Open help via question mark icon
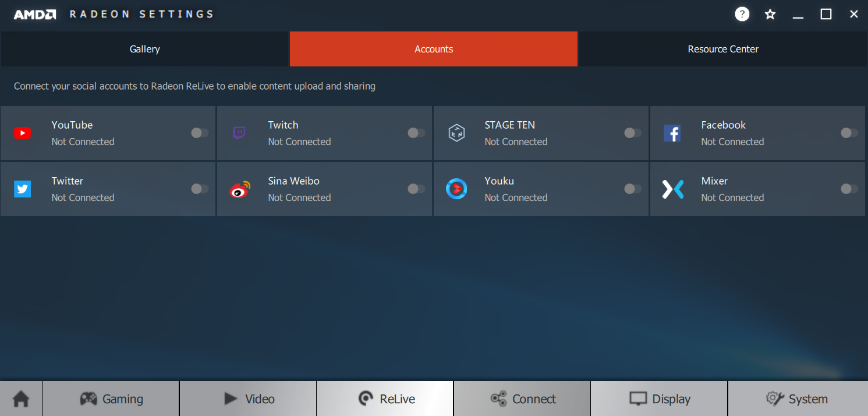Screen dimensions: 868x416 click(742, 14)
